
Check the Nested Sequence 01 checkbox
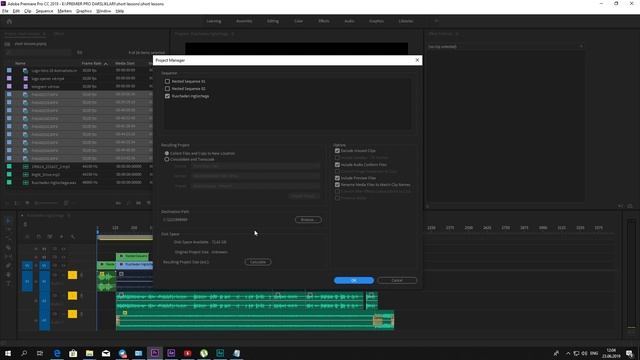167,81
